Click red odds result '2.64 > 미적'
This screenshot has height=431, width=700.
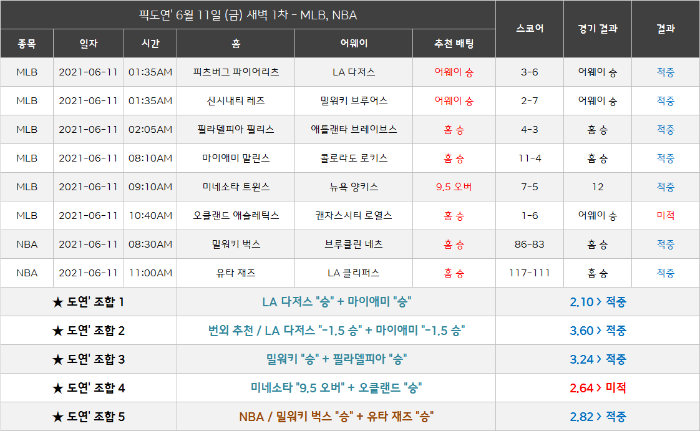[598, 388]
